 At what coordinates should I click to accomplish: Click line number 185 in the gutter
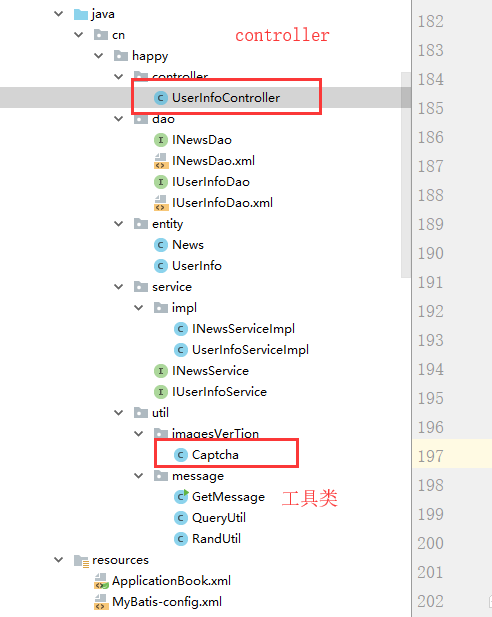pos(430,108)
